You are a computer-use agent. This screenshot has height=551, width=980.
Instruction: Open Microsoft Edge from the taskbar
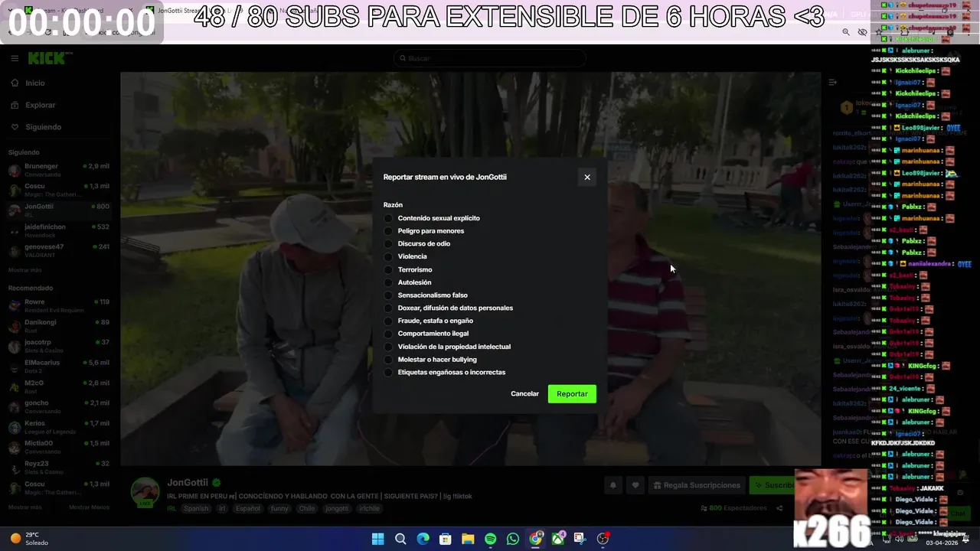[423, 539]
